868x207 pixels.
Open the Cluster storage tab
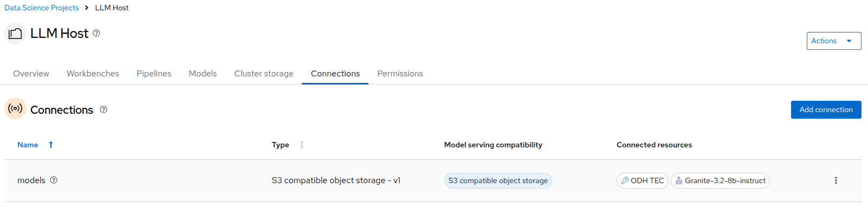click(264, 74)
